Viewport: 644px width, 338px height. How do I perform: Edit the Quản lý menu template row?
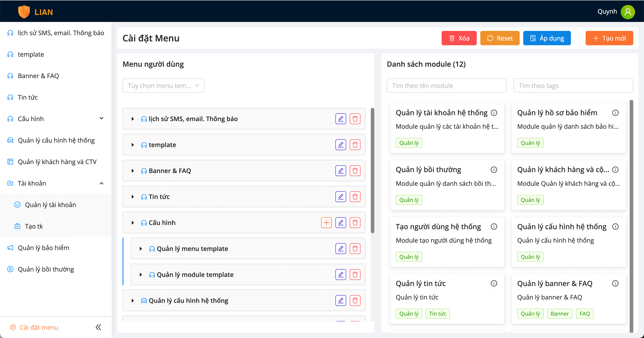coord(341,249)
